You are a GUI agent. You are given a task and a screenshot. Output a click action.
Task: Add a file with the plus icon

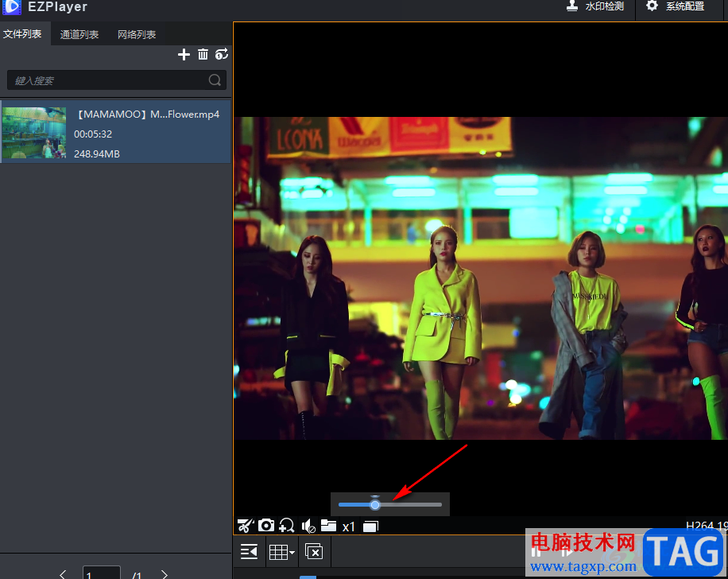point(184,54)
